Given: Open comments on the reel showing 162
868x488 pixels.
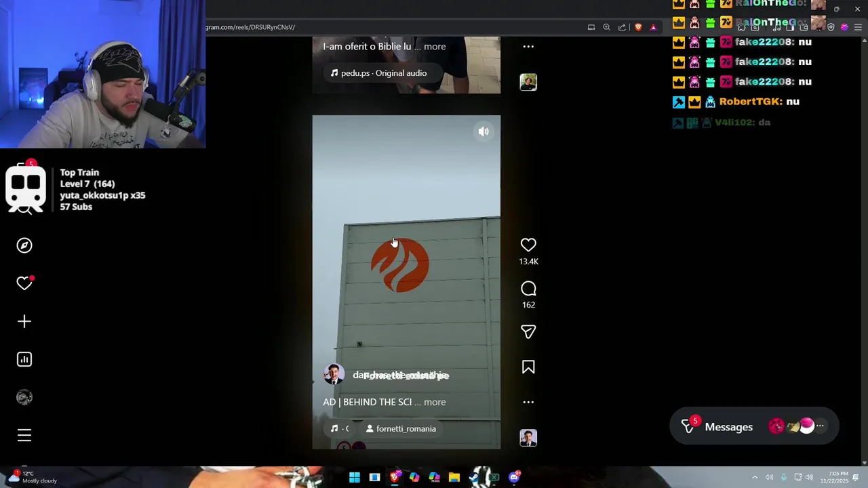Looking at the screenshot, I should 528,289.
